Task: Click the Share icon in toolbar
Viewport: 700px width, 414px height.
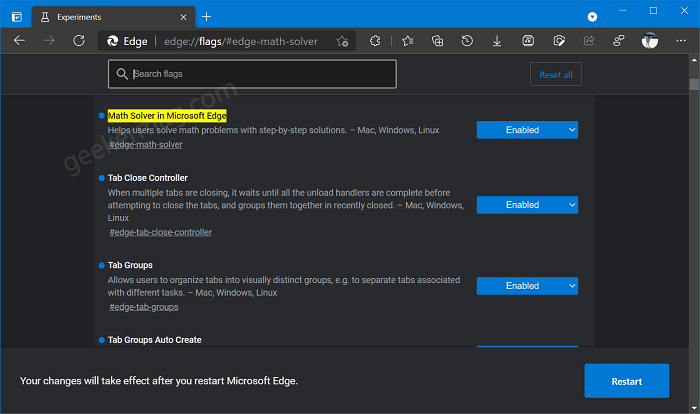Action: coord(589,41)
